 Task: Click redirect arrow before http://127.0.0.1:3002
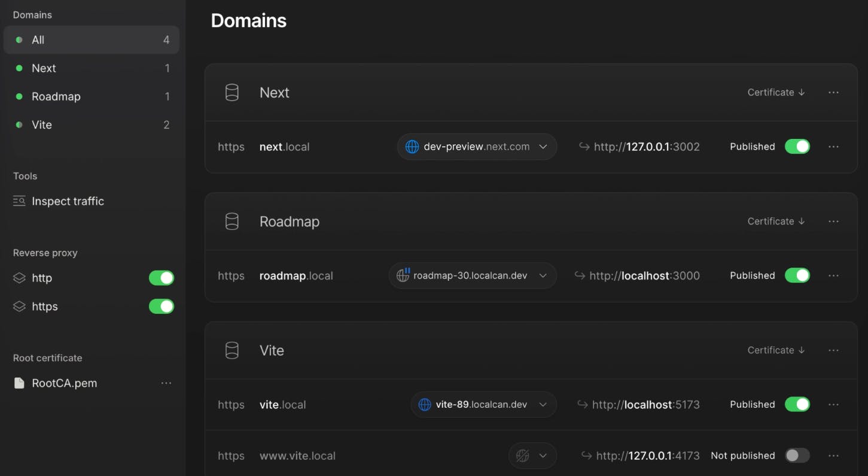pos(584,147)
